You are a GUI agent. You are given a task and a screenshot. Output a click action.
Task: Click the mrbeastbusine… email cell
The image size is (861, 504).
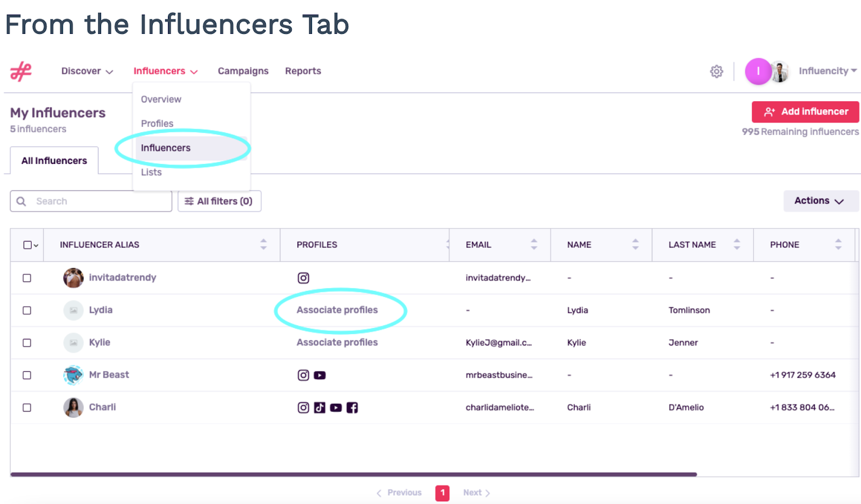click(x=499, y=375)
